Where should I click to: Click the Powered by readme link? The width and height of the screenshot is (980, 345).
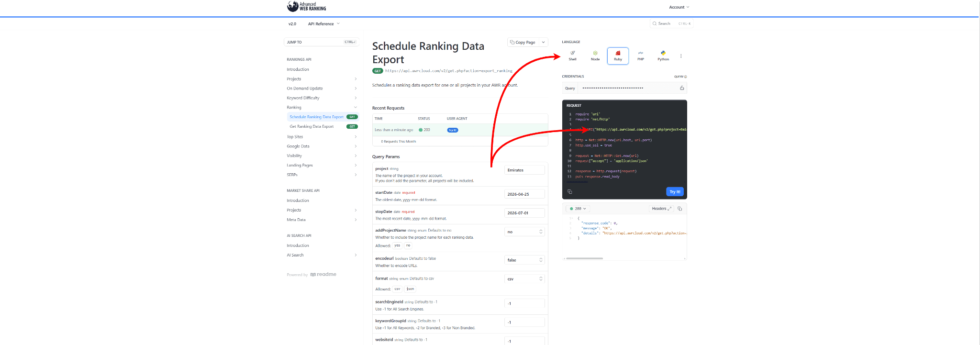tap(312, 275)
